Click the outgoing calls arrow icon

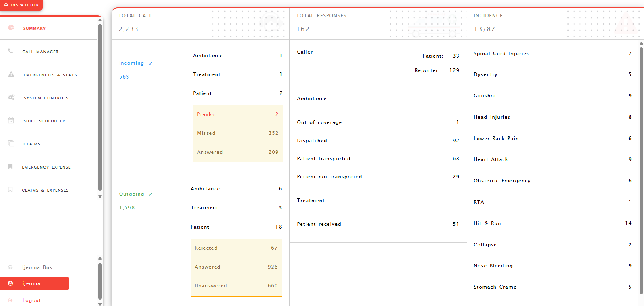click(x=151, y=194)
